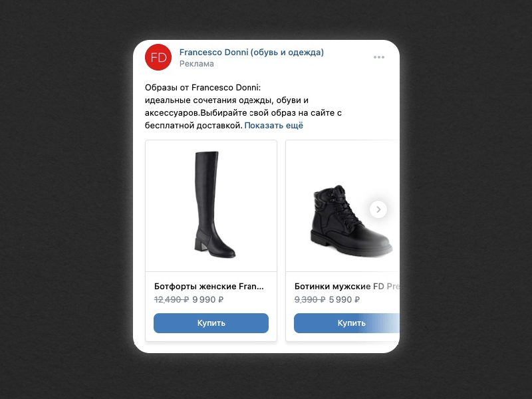Click the Реклама ad label
The width and height of the screenshot is (532, 399).
tap(196, 64)
